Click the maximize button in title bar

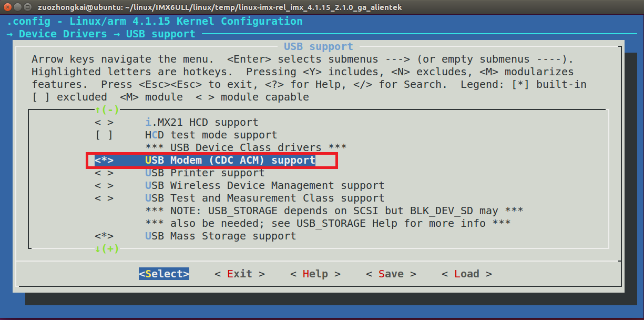tap(27, 7)
